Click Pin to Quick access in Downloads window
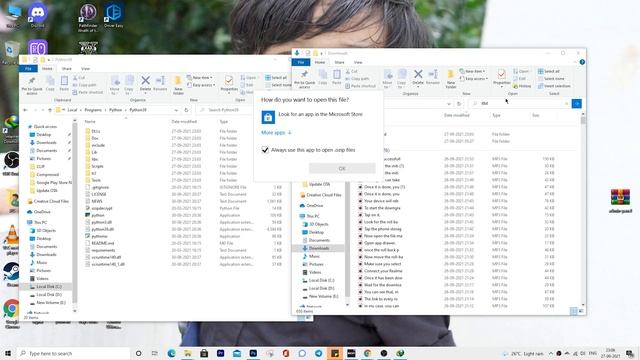This screenshot has width=640, height=360. (304, 79)
